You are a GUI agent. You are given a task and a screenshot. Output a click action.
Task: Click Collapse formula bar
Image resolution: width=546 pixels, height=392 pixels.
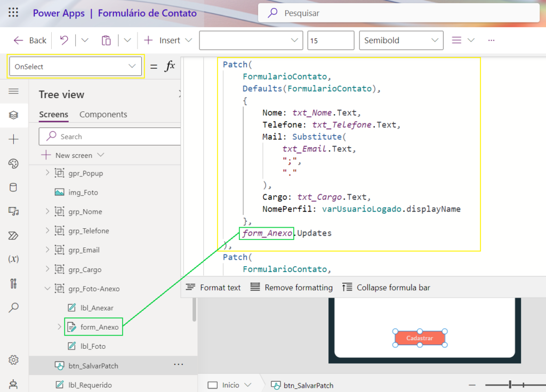click(x=386, y=287)
